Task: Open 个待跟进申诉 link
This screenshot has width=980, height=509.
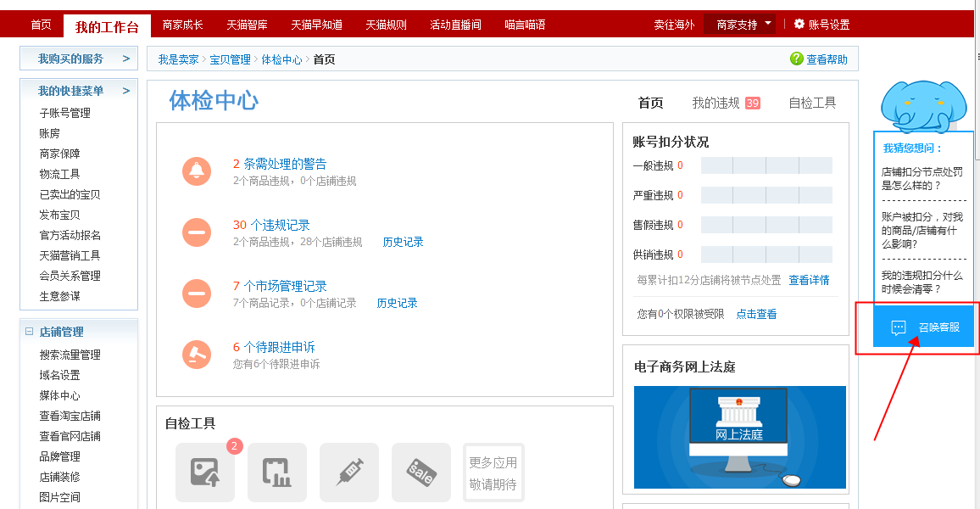Action: point(279,347)
